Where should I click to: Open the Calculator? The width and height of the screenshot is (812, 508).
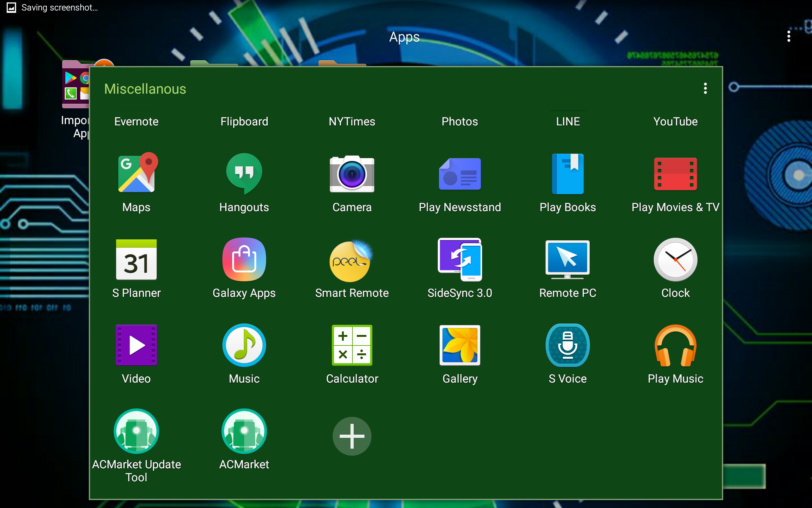click(x=352, y=345)
